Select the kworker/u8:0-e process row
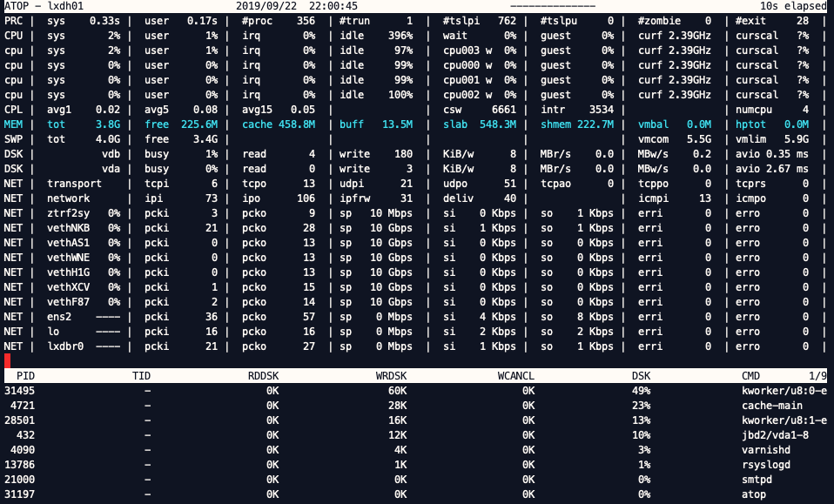The image size is (834, 504). (x=415, y=391)
